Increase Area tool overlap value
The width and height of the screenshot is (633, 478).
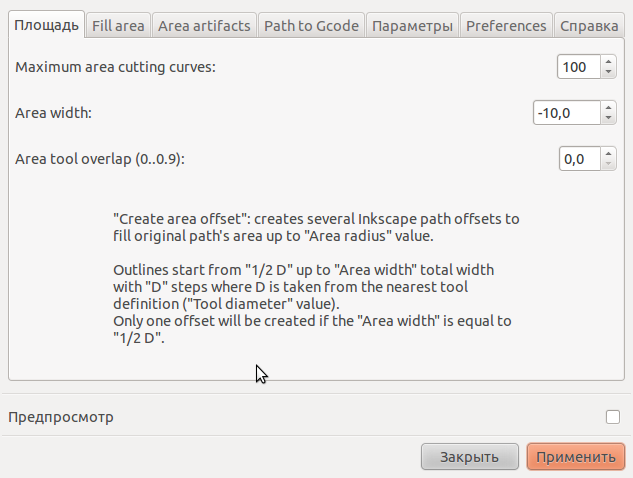[608, 153]
